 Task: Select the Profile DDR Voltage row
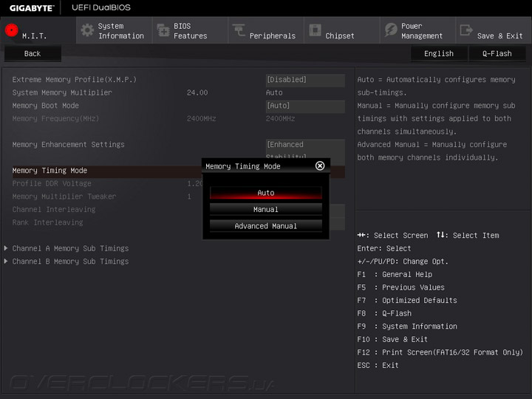click(106, 183)
